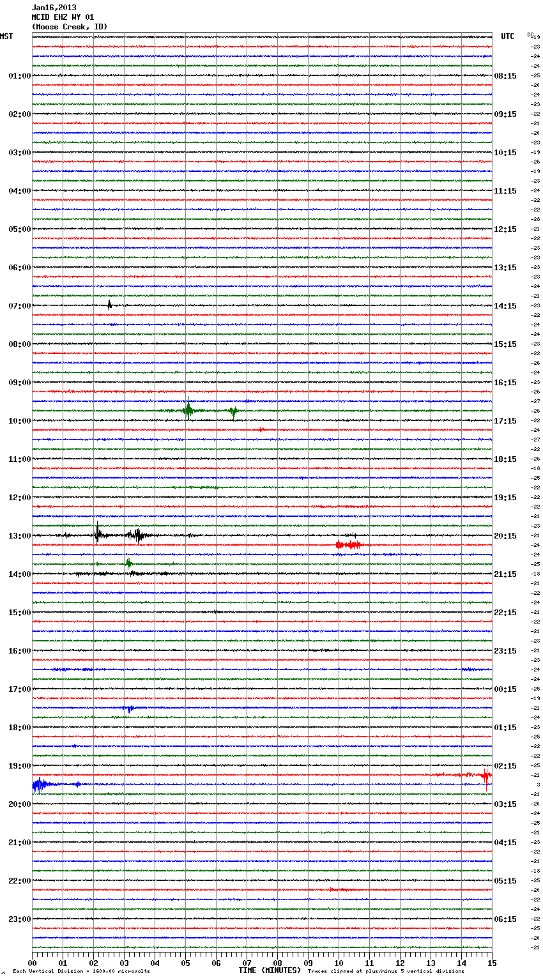Click the black seismic burst on the 07:00 trace

[x=109, y=305]
